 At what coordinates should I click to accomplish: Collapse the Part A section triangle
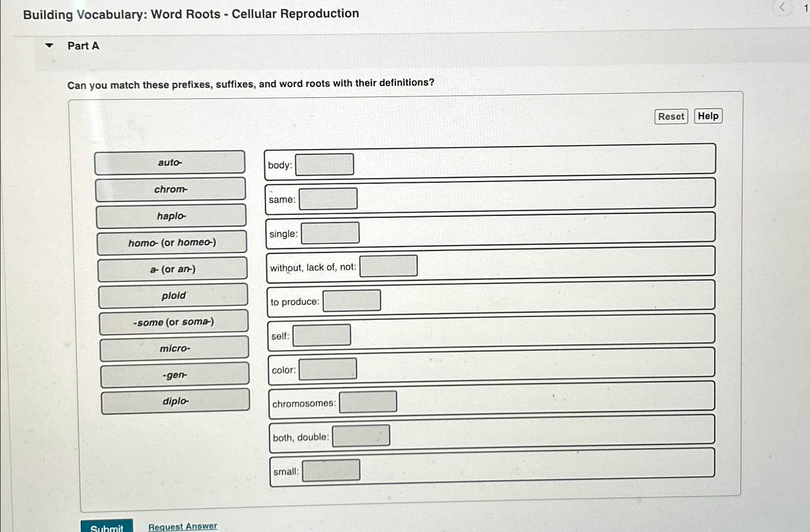[x=49, y=46]
